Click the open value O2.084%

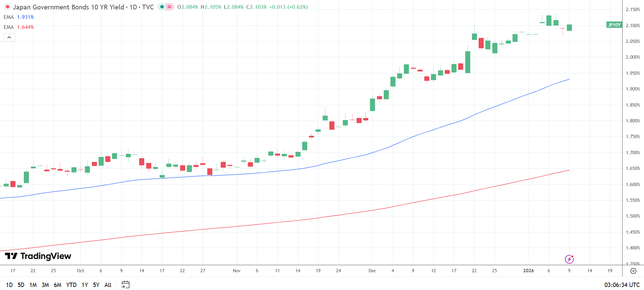point(187,7)
